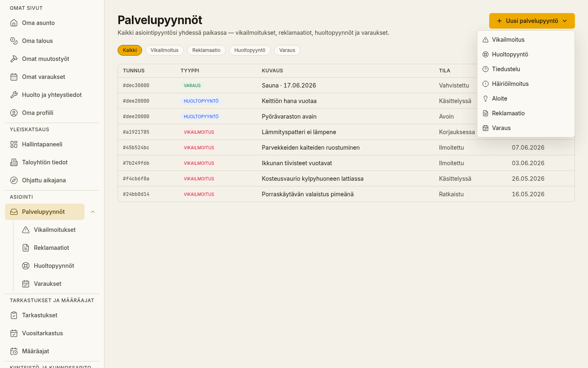This screenshot has width=588, height=368.
Task: Choose Huoltopyyntö in the dropdown menu
Action: 526,54
